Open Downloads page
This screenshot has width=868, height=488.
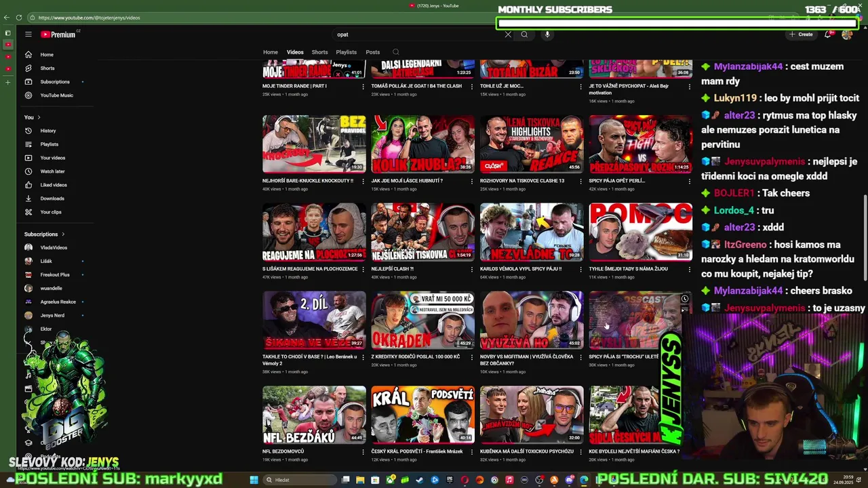point(52,199)
